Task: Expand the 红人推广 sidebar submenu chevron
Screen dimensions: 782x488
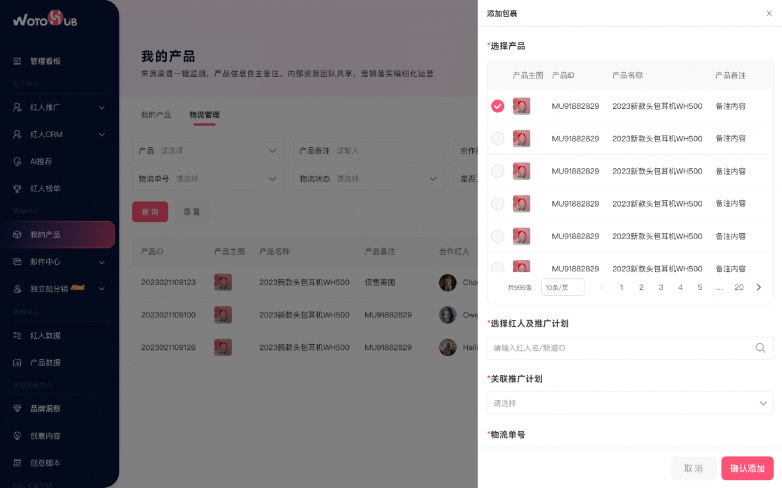Action: pyautogui.click(x=102, y=107)
